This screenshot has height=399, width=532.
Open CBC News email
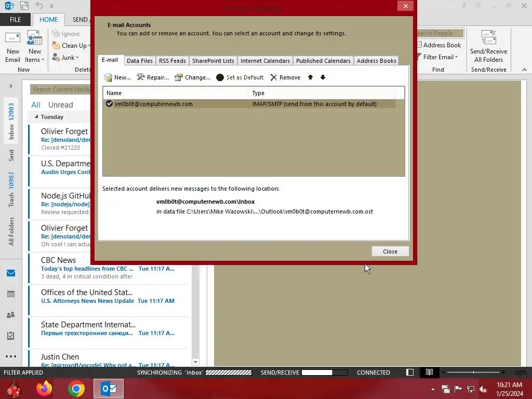click(x=108, y=268)
